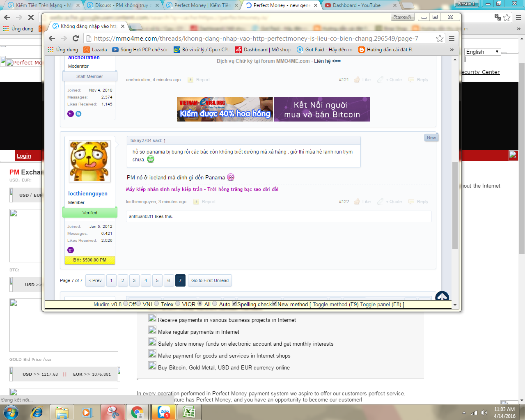Image resolution: width=525 pixels, height=420 pixels.
Task: Bookmark mmo4me page with star icon
Action: (x=440, y=38)
